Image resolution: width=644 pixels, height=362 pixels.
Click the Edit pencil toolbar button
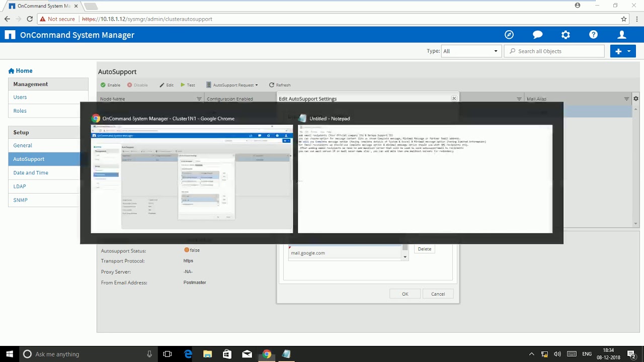coord(167,85)
